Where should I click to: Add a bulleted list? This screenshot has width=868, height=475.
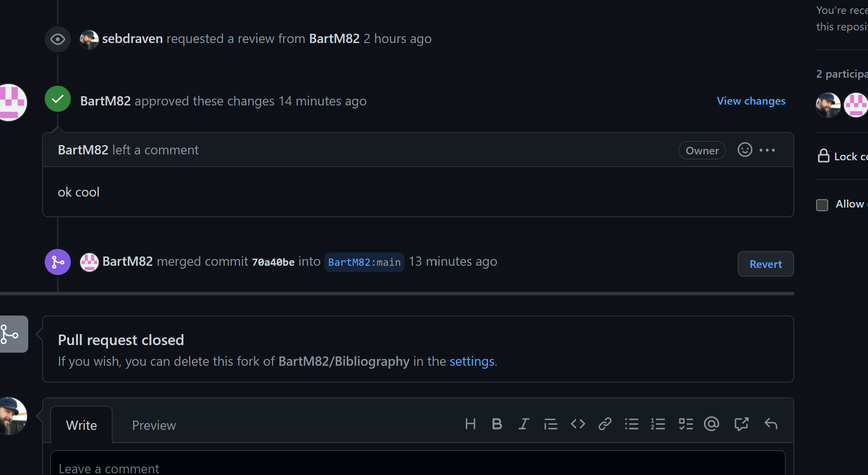(x=632, y=424)
